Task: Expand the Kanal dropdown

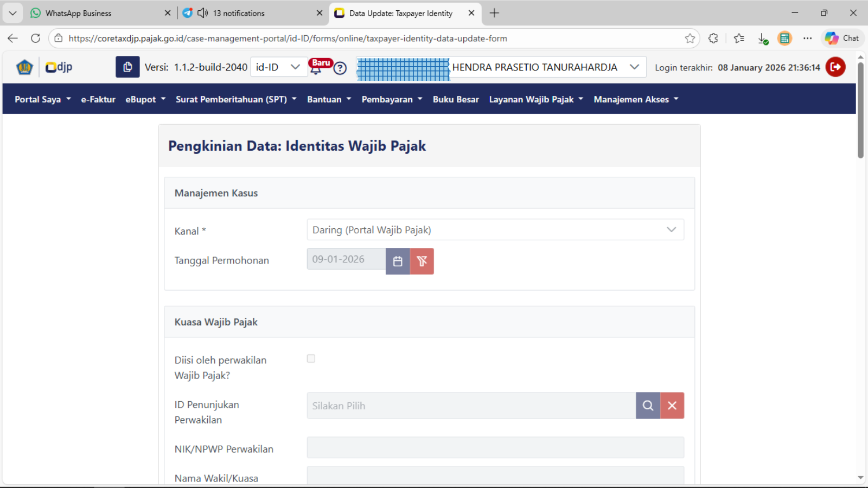Action: click(x=671, y=230)
